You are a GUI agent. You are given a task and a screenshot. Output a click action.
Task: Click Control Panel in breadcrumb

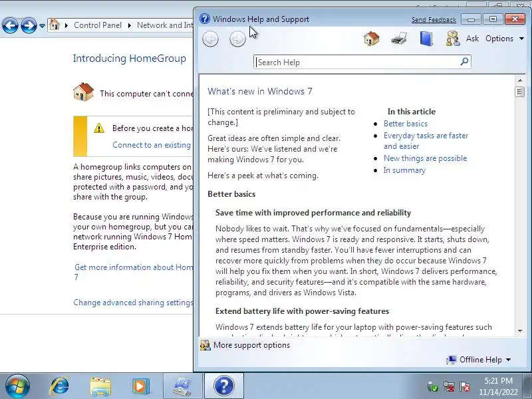(98, 25)
